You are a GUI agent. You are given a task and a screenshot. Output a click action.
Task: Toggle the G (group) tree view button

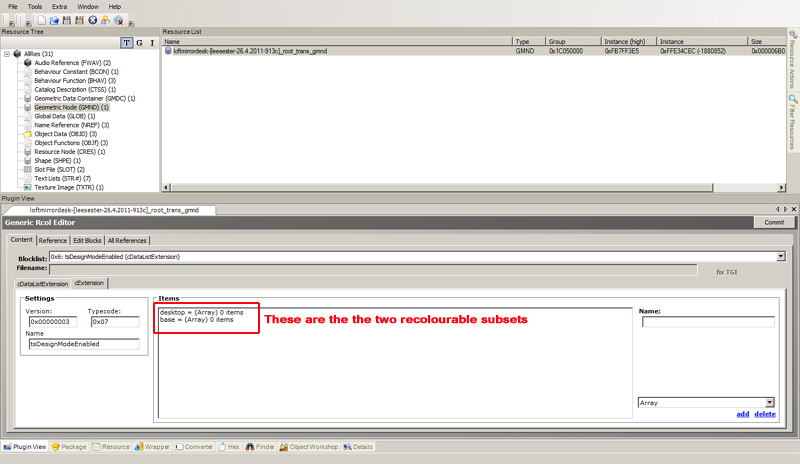pos(138,42)
